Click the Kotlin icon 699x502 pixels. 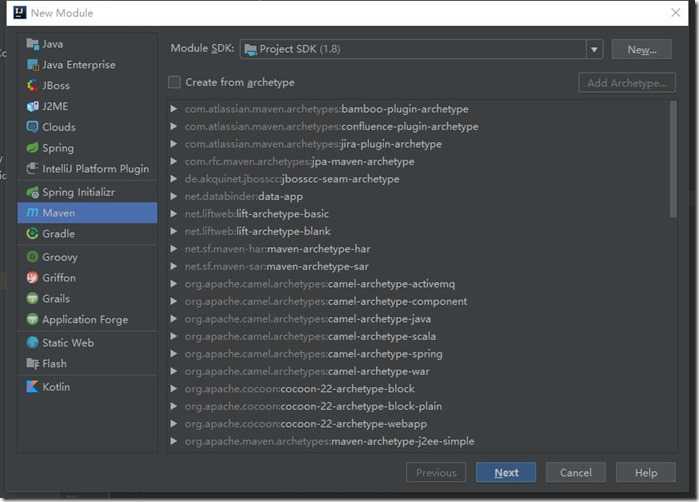(33, 387)
